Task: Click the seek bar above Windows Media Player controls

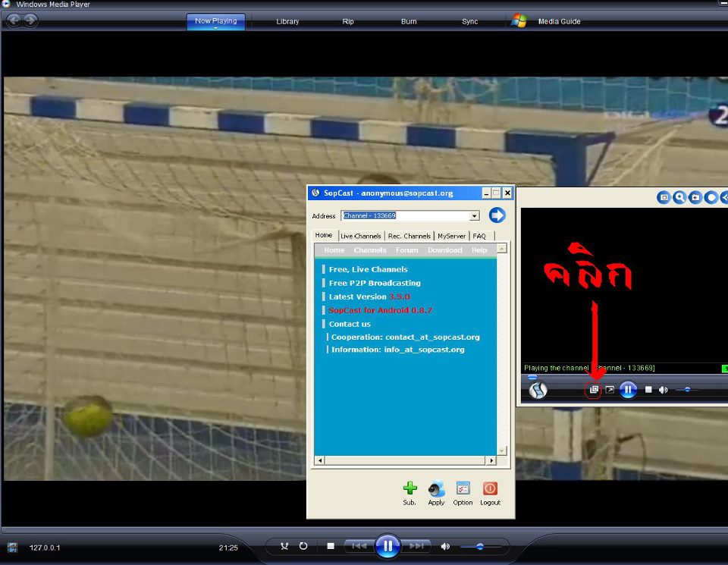Action: click(364, 529)
